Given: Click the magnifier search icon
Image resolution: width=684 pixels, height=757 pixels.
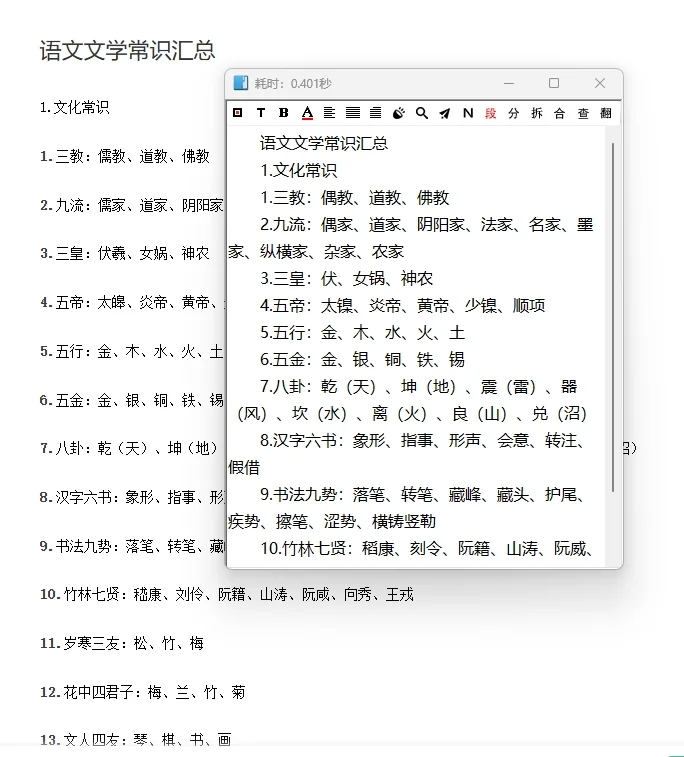Looking at the screenshot, I should [422, 113].
